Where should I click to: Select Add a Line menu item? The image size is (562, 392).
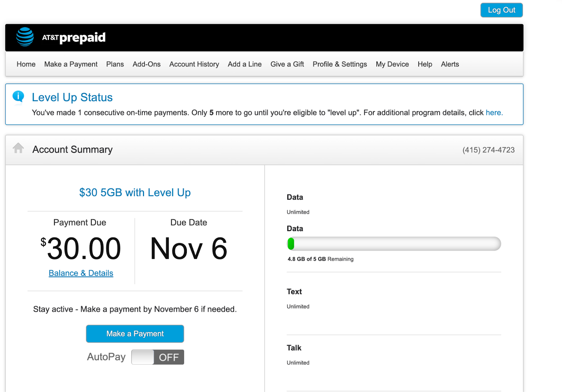coord(244,64)
